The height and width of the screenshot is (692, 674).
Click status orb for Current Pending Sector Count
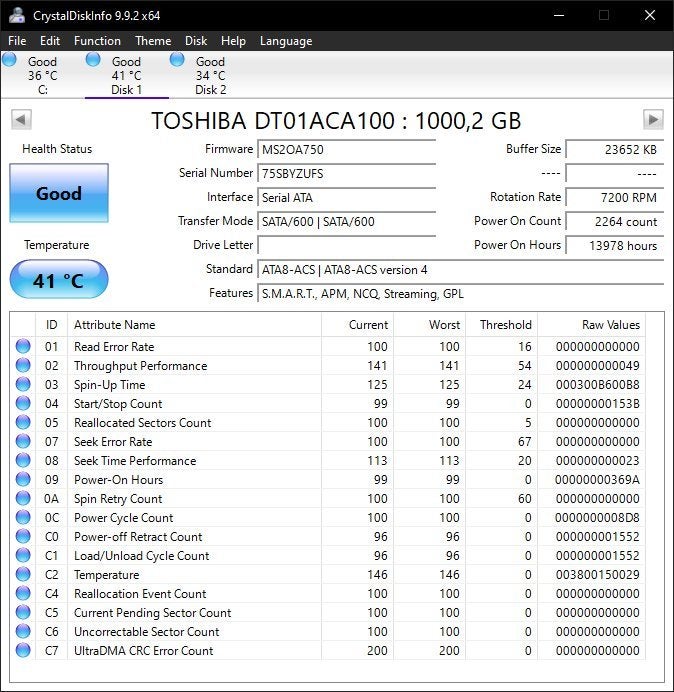click(x=23, y=612)
